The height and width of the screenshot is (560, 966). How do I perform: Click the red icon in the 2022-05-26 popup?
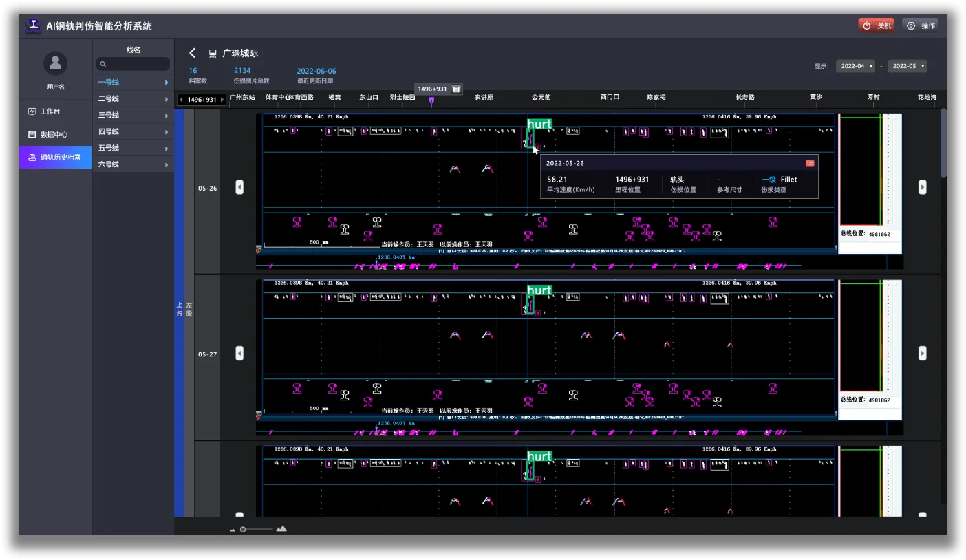[810, 163]
